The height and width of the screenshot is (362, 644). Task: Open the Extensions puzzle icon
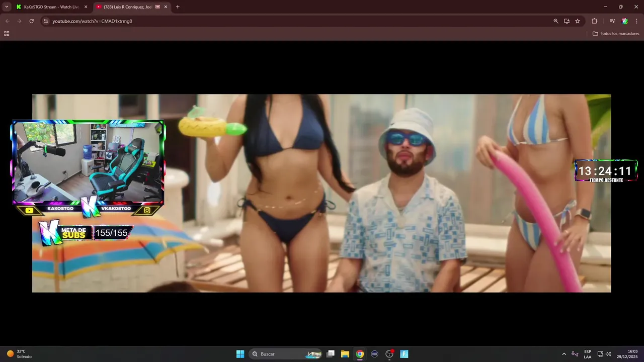(595, 21)
